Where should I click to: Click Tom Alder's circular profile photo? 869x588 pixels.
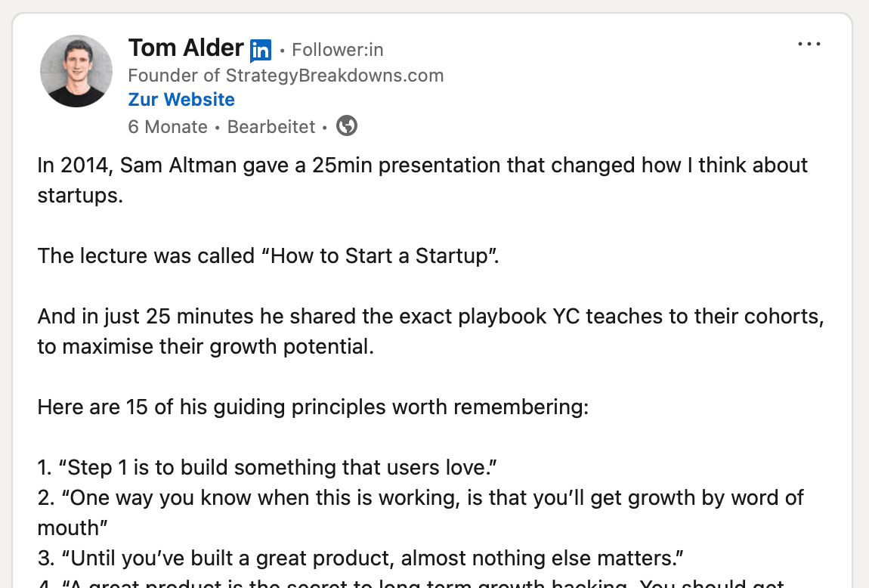coord(76,70)
